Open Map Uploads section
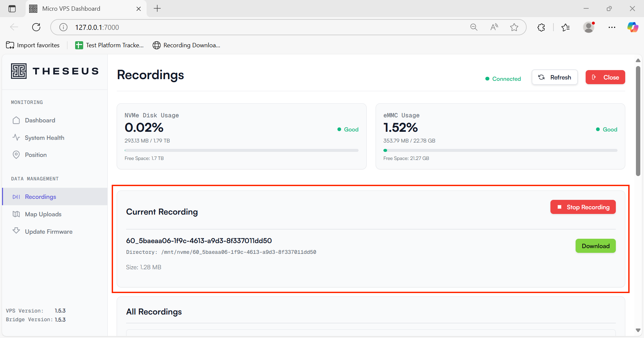The height and width of the screenshot is (338, 644). coord(43,214)
